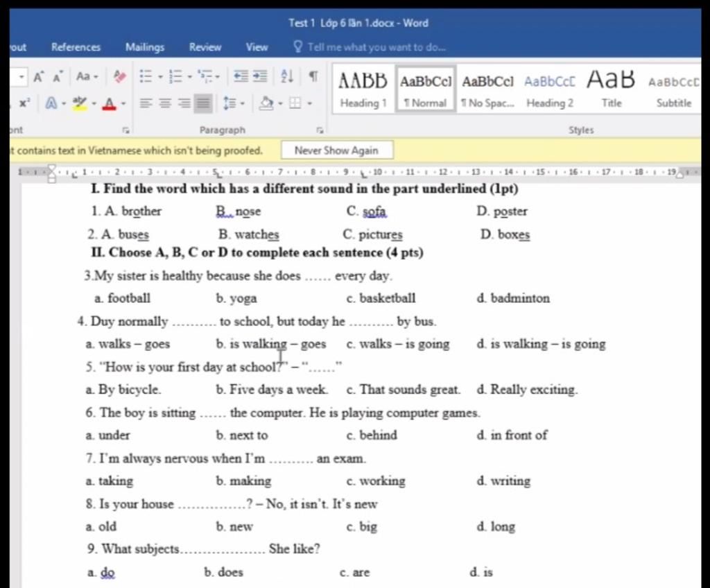Sort the selected text

(x=287, y=76)
